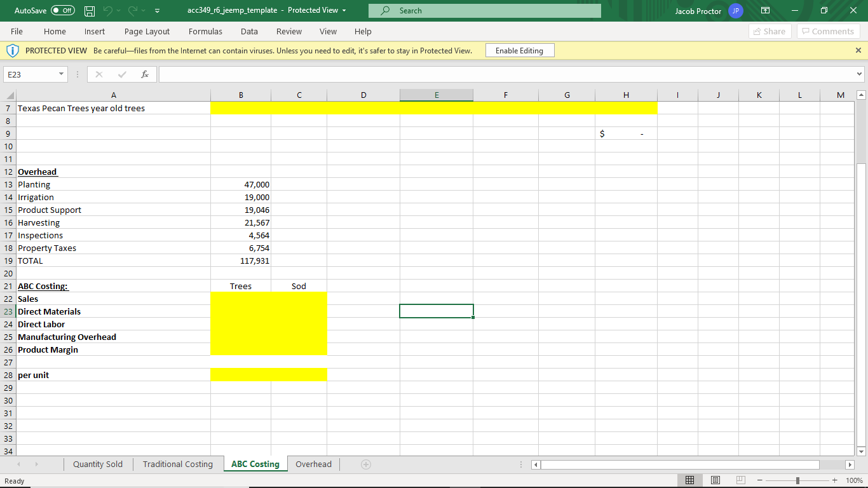
Task: Open the Protected View title dropdown arrow
Action: (344, 11)
